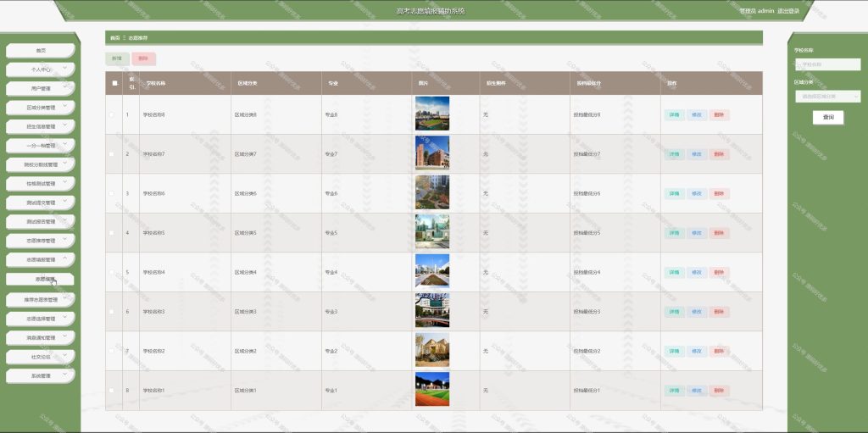Collapse the 志愿填报管理 sidebar menu
Viewport: 868px width, 433px height.
[41, 259]
